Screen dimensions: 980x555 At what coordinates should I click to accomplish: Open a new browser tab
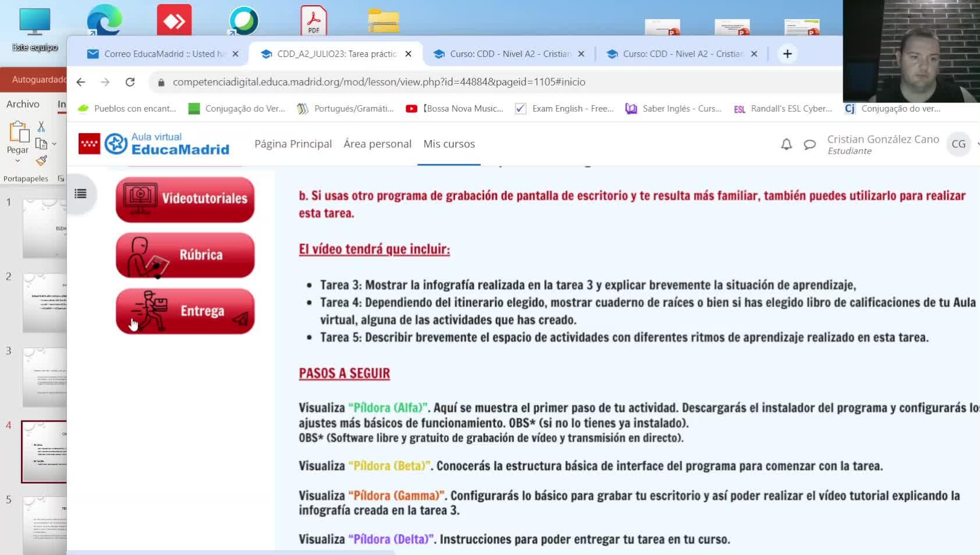pyautogui.click(x=787, y=54)
